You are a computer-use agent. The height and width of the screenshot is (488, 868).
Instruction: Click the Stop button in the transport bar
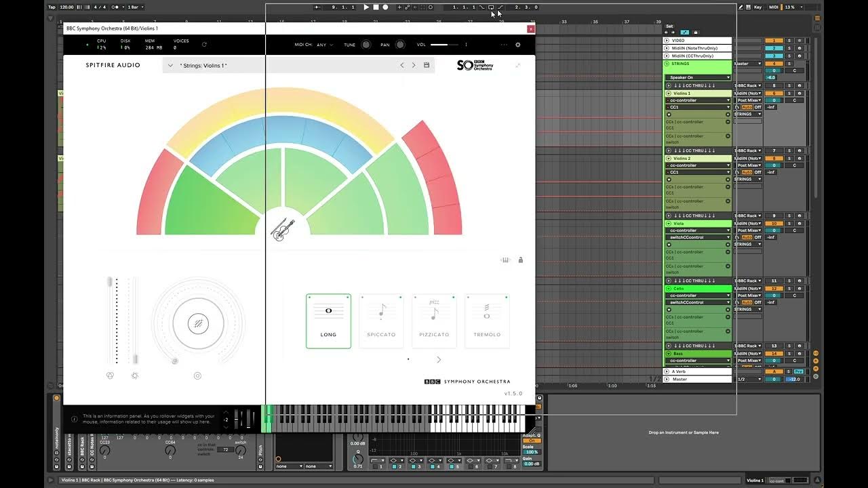pyautogui.click(x=376, y=7)
